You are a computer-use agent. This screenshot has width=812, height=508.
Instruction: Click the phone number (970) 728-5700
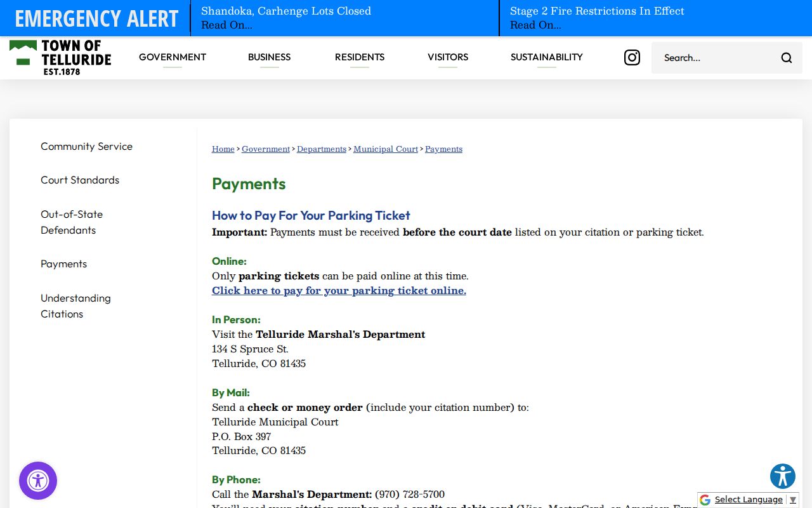pyautogui.click(x=410, y=495)
